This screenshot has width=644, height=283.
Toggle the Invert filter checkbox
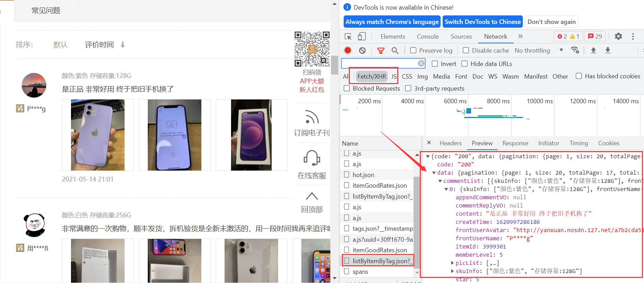[435, 64]
